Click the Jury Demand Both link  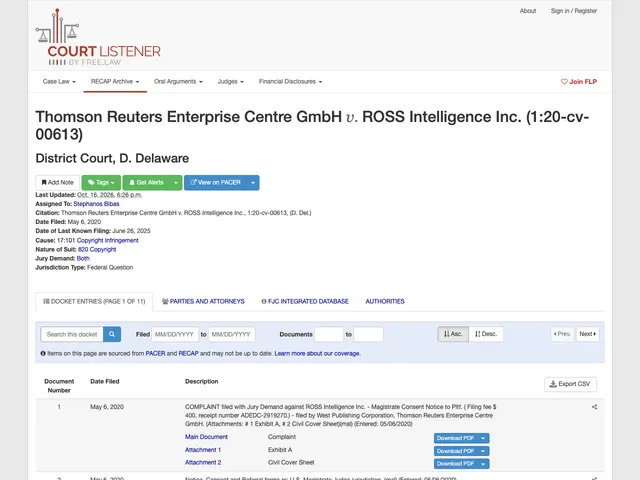click(x=83, y=258)
